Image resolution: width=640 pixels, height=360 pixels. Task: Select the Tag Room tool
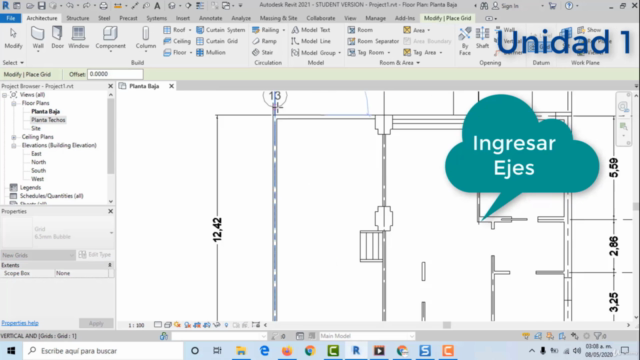369,53
